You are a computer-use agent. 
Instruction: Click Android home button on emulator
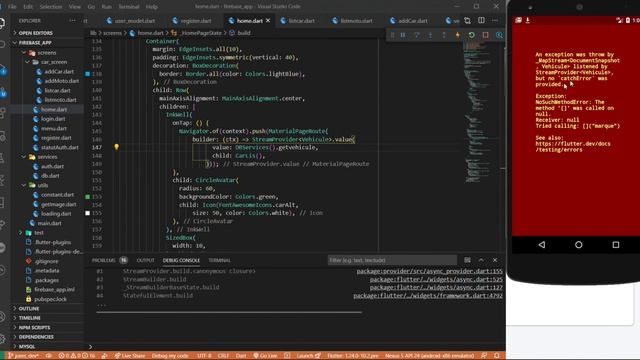coord(578,244)
